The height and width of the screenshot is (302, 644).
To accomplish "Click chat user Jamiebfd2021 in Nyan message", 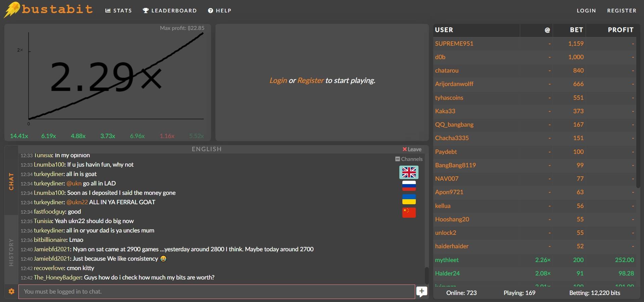I will (52, 249).
